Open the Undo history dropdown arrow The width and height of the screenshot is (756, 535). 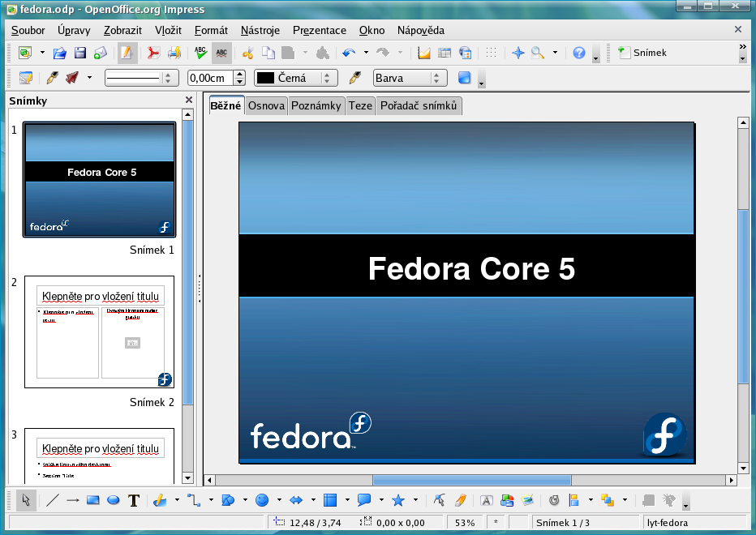(366, 53)
